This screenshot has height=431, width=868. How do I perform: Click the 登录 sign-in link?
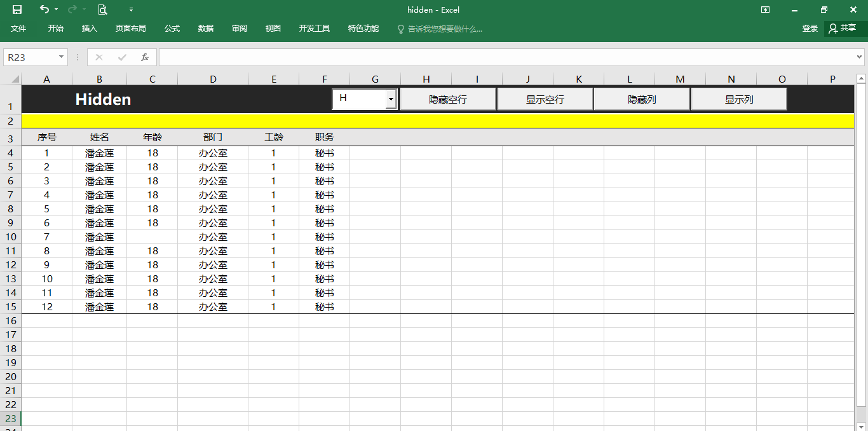coord(810,29)
